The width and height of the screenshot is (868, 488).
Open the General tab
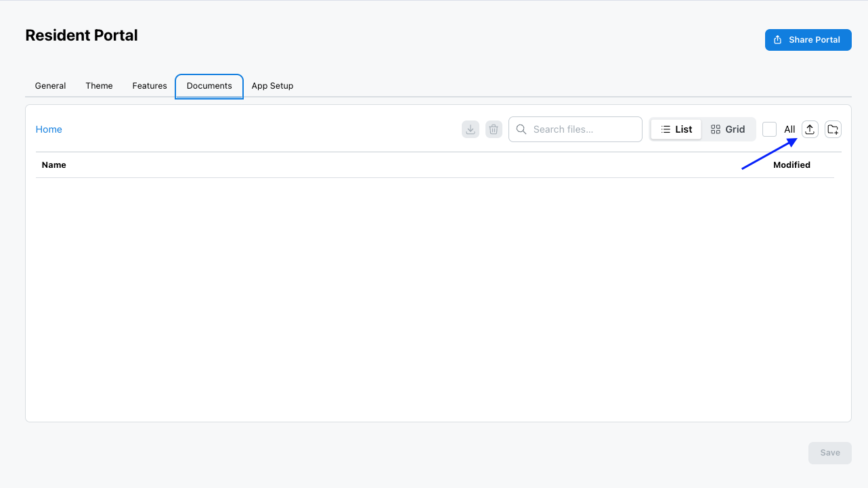click(x=51, y=86)
